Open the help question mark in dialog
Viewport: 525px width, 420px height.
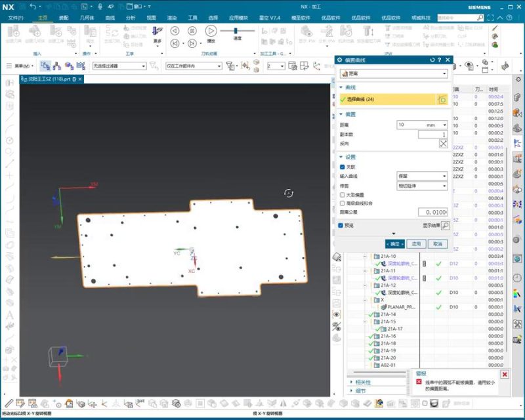[440, 60]
